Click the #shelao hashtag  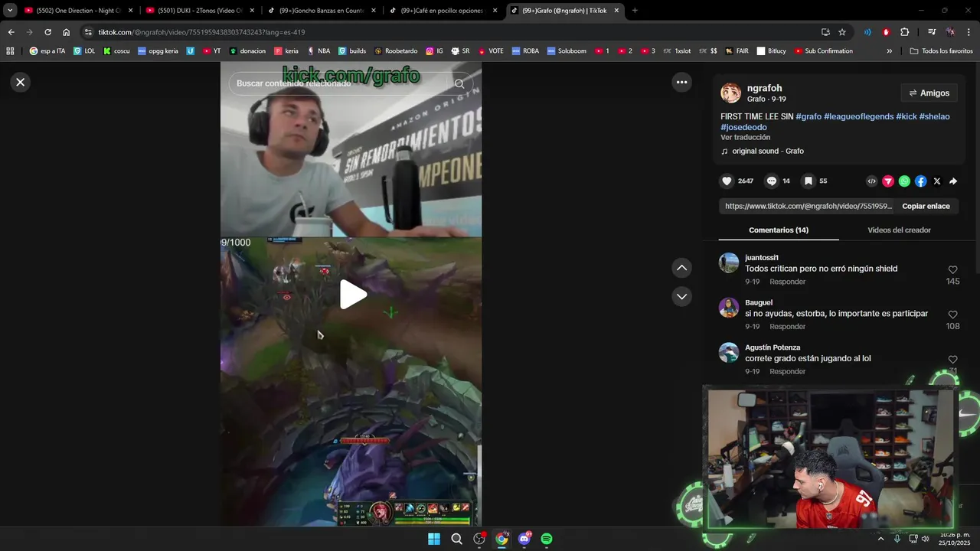click(934, 116)
